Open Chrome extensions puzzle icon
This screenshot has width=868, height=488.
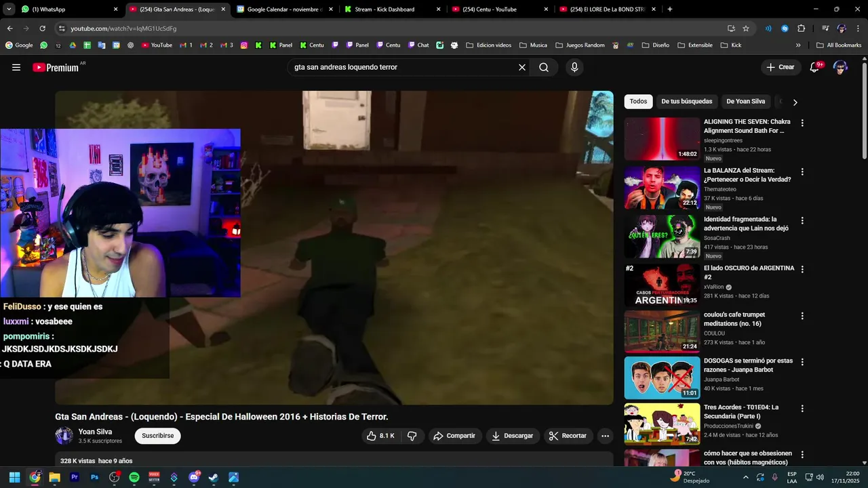point(801,28)
